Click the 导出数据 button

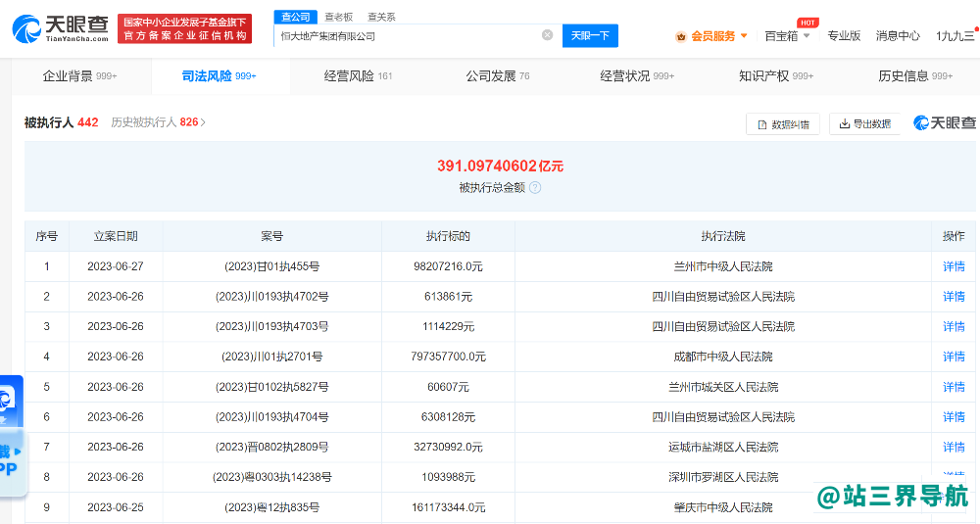(x=865, y=123)
